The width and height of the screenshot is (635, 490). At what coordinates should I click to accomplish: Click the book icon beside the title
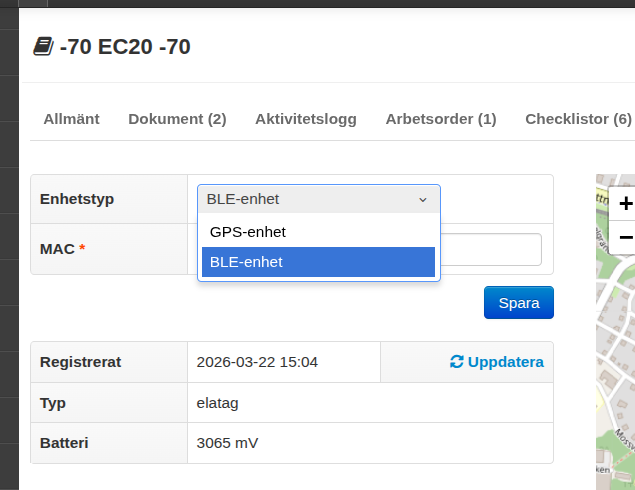[x=43, y=46]
